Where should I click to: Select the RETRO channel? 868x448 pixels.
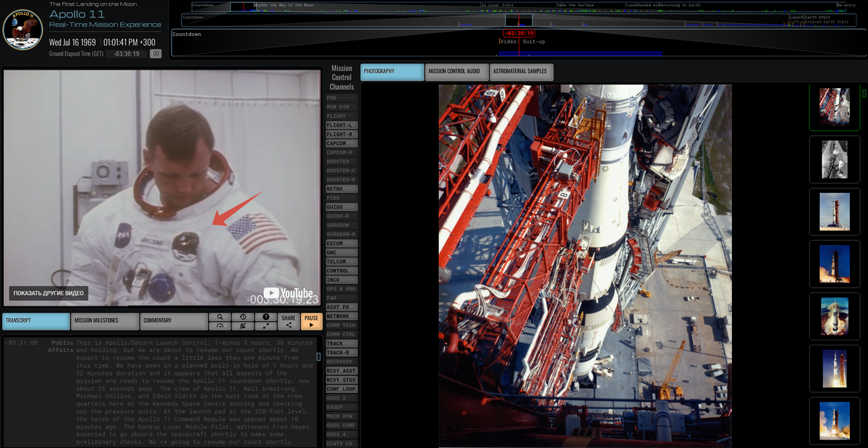coord(341,189)
